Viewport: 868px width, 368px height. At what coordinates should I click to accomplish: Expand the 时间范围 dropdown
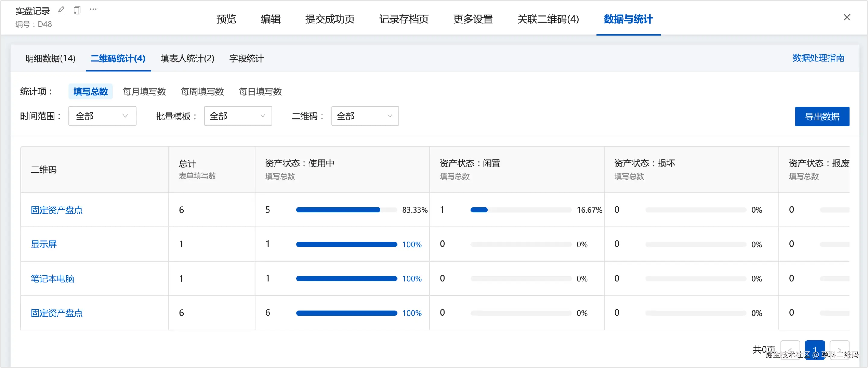(102, 116)
